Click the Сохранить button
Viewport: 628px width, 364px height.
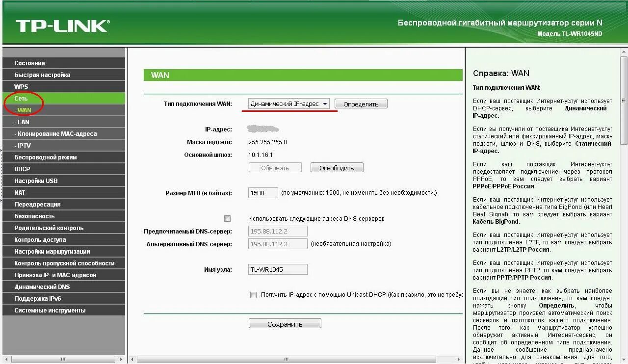(285, 324)
